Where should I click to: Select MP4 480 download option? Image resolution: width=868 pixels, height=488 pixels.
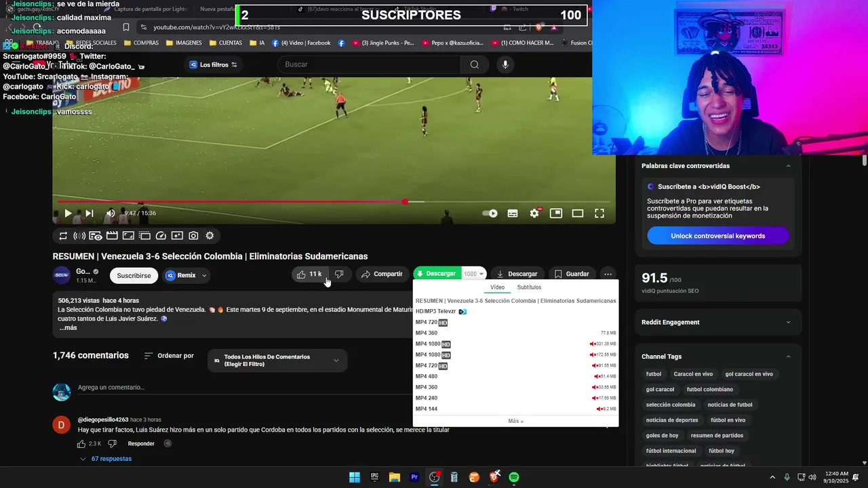515,376
